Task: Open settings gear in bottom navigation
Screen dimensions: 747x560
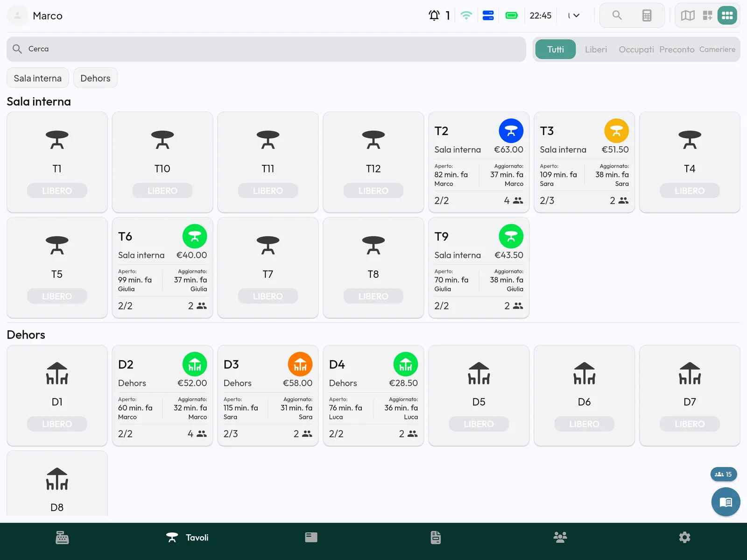Action: tap(684, 538)
